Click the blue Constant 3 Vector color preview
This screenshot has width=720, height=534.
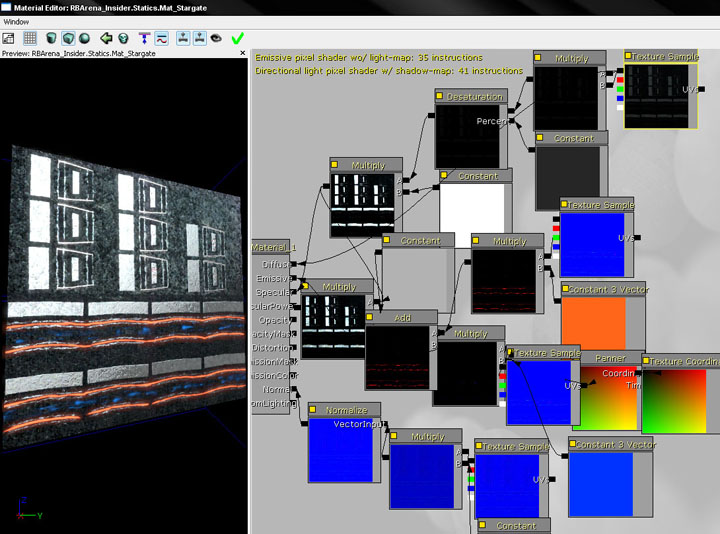click(601, 483)
